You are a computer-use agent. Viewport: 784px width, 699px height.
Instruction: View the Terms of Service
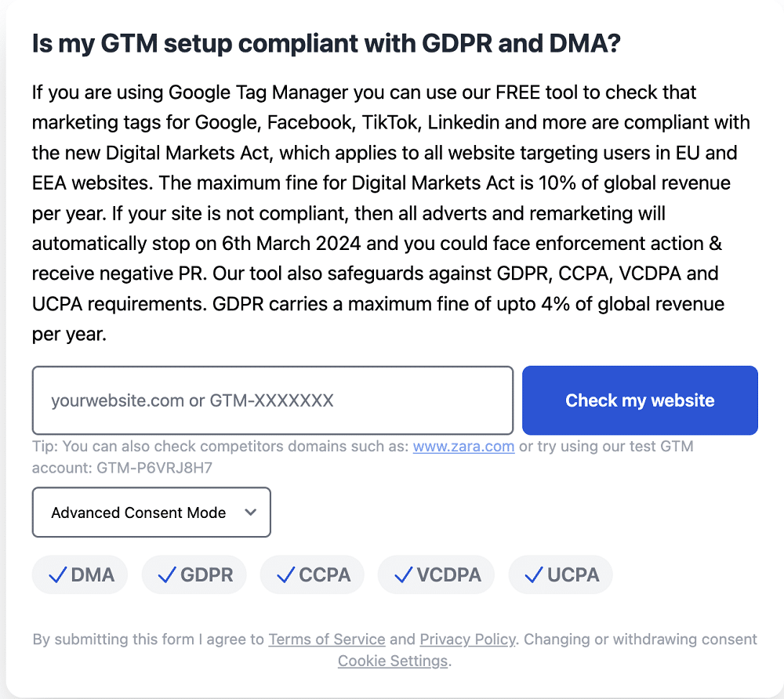pos(327,639)
